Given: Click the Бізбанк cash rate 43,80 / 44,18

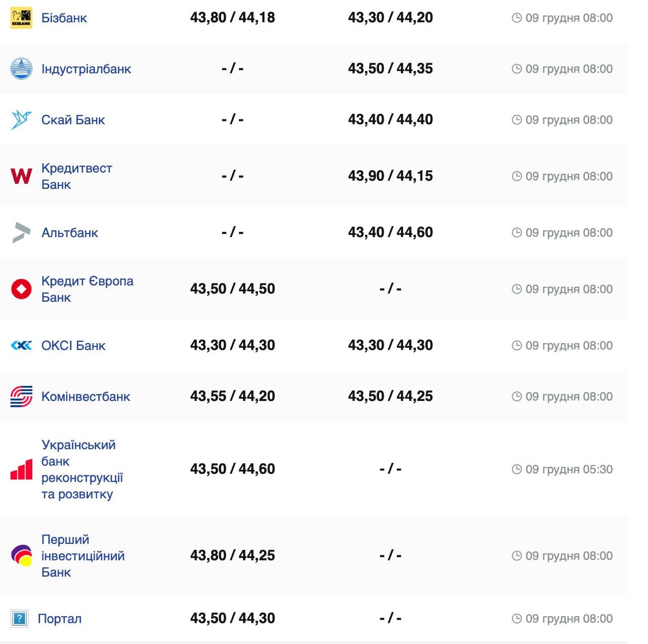Looking at the screenshot, I should [x=232, y=18].
